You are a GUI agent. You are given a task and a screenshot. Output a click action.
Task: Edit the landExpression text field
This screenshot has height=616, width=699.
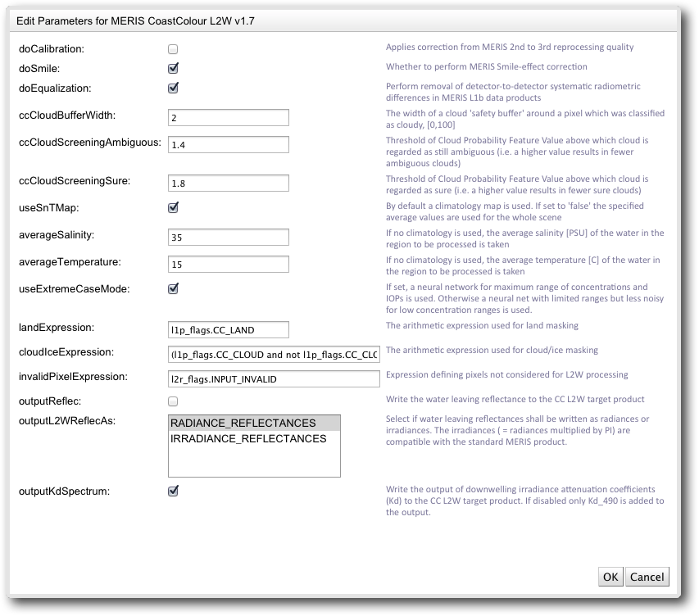tap(229, 330)
